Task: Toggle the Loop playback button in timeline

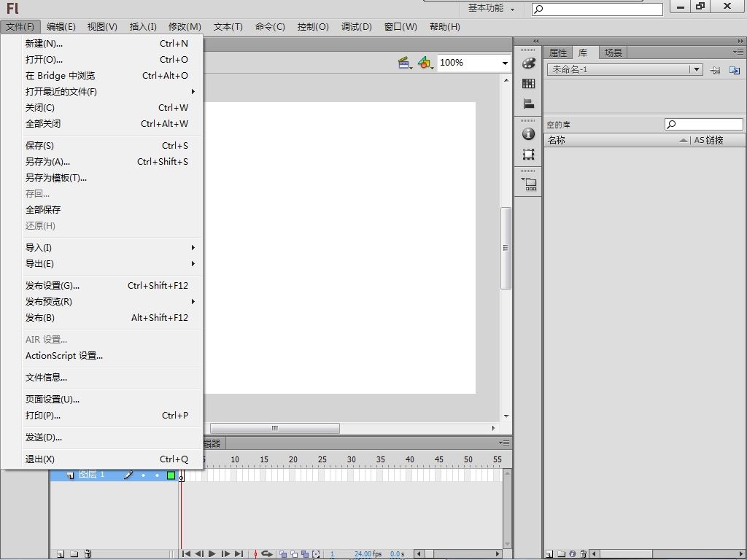Action: (x=267, y=554)
